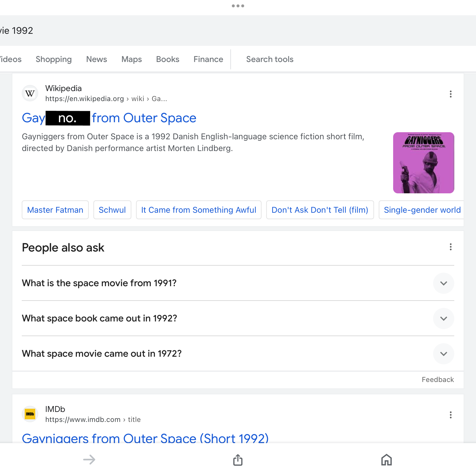Open the share sheet icon
The height and width of the screenshot is (476, 476).
coord(238,460)
